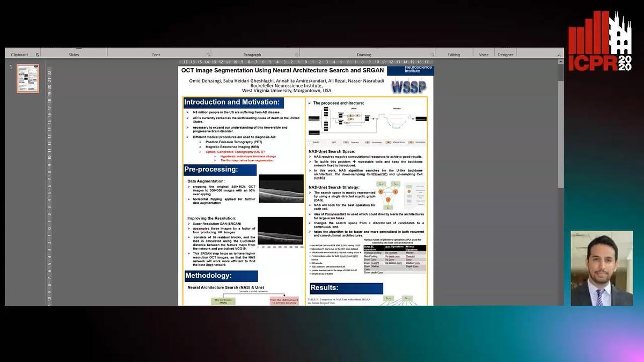Click the Voice ribbon group label

point(484,55)
